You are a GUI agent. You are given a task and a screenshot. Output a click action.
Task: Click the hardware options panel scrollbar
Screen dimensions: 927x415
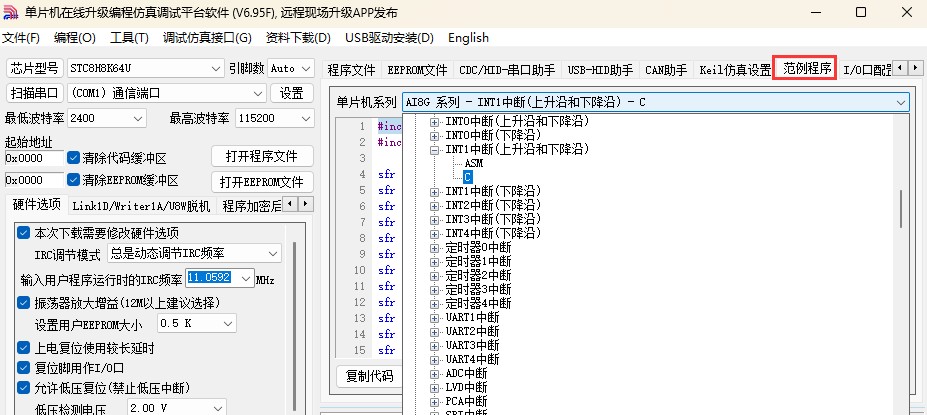click(x=294, y=325)
